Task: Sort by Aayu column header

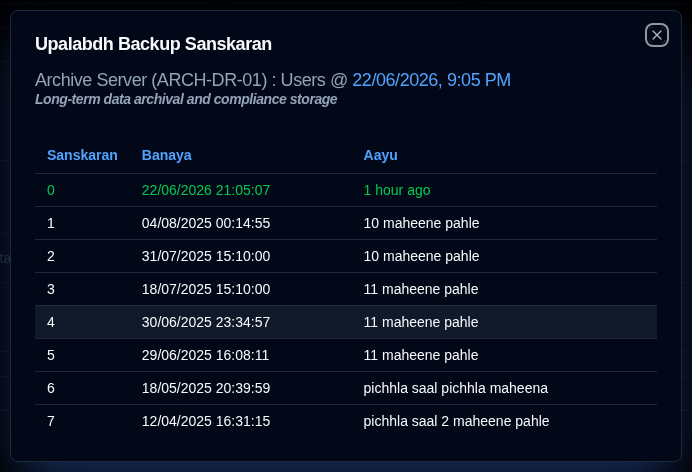Action: click(380, 155)
